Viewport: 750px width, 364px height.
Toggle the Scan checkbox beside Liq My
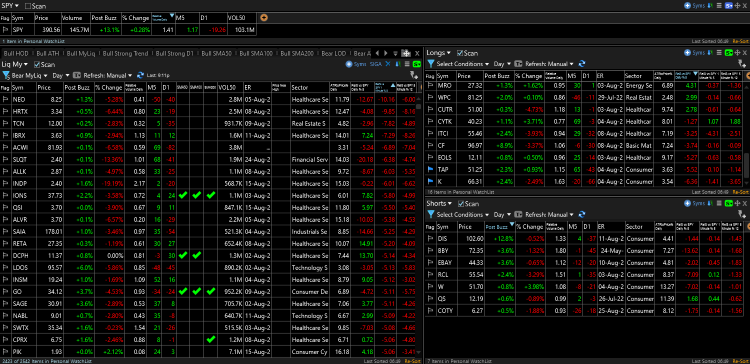[x=37, y=64]
